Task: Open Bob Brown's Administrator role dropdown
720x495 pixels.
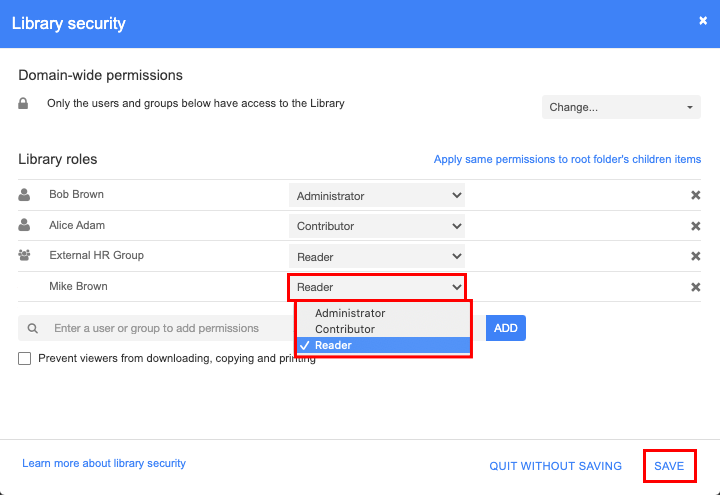Action: (x=377, y=196)
